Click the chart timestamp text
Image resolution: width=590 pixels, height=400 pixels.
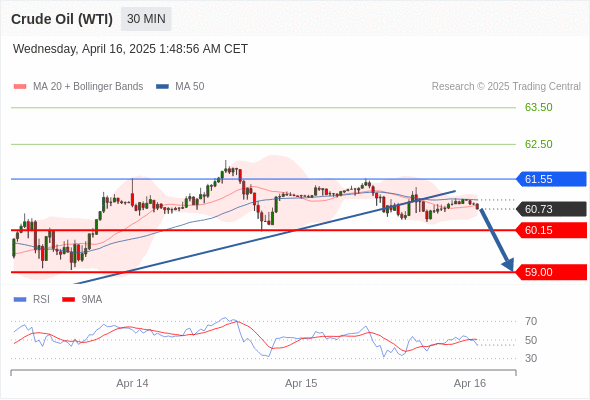pyautogui.click(x=130, y=49)
